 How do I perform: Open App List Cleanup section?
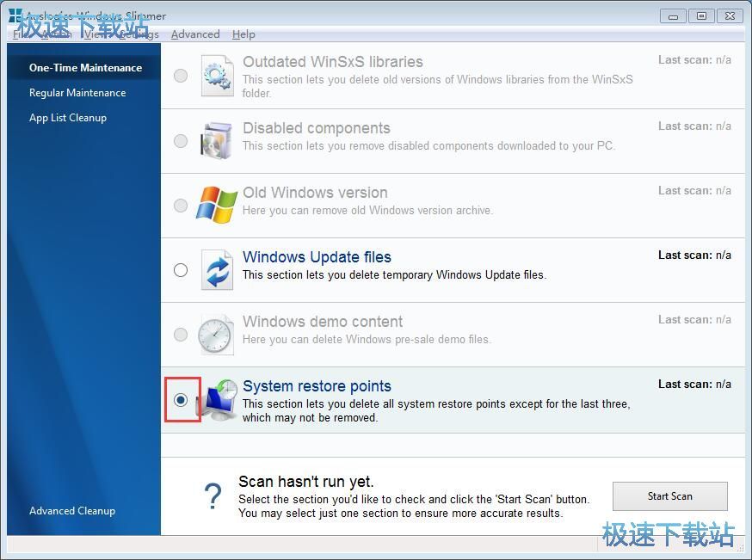(68, 118)
